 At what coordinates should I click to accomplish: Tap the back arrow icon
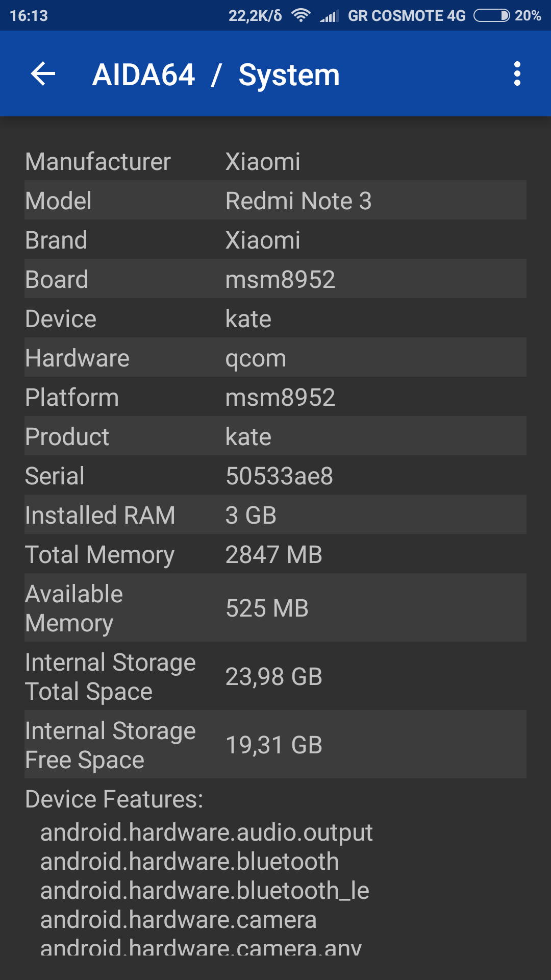point(43,74)
